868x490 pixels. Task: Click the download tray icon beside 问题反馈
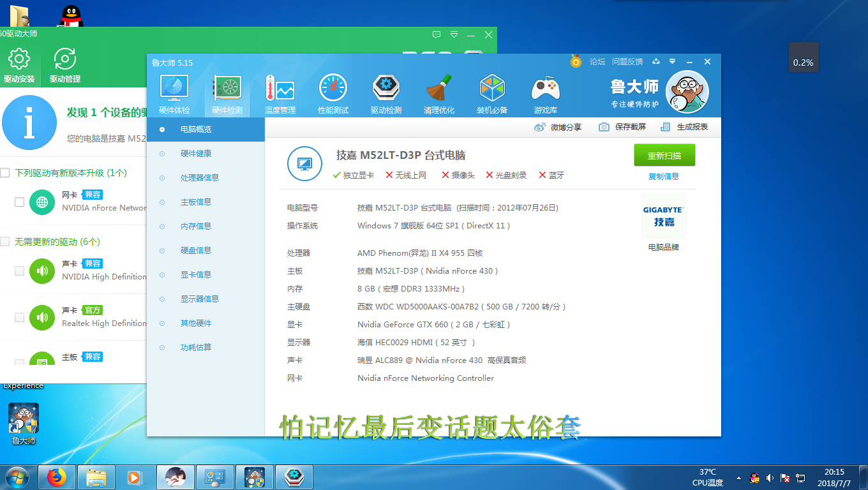point(656,62)
